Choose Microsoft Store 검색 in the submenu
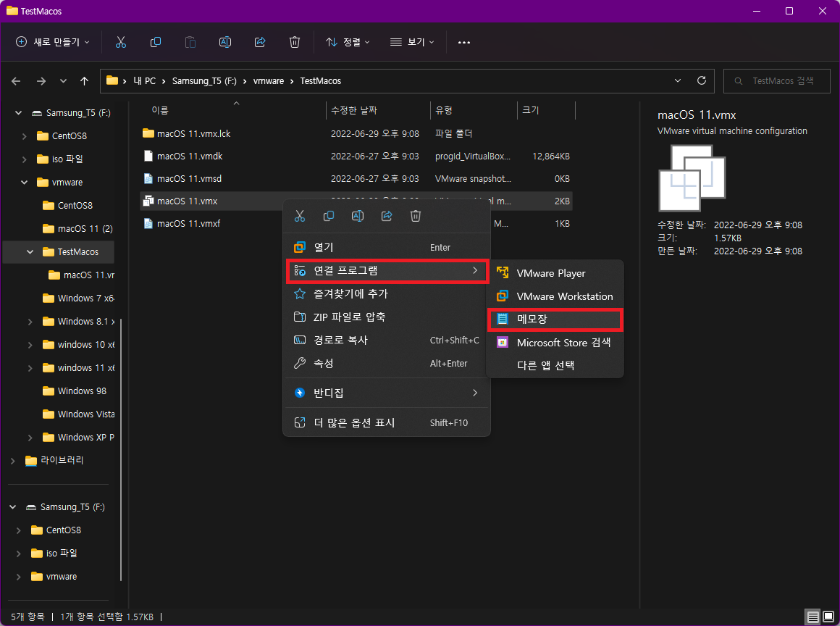This screenshot has width=840, height=626. (x=555, y=342)
